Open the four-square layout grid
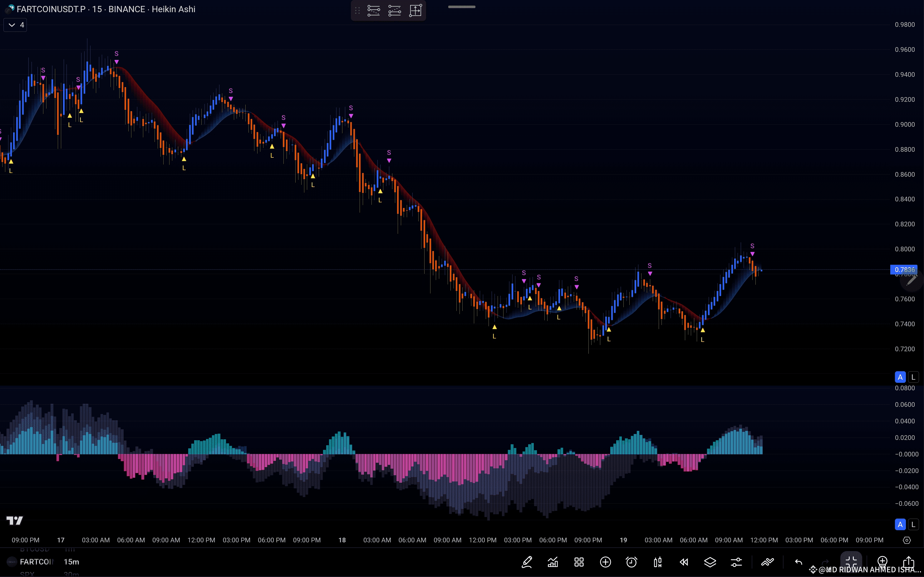Viewport: 924px width, 577px height. pos(579,562)
